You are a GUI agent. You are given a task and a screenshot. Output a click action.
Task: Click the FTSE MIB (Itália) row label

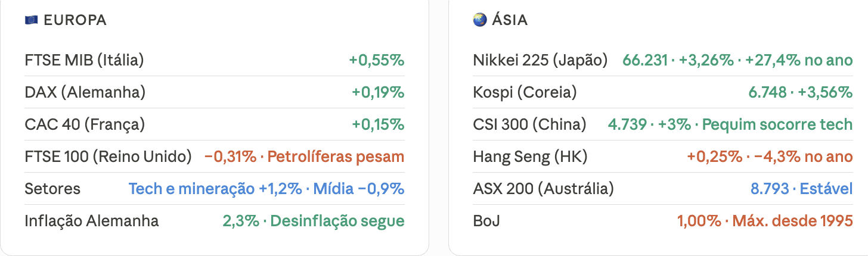click(x=84, y=60)
